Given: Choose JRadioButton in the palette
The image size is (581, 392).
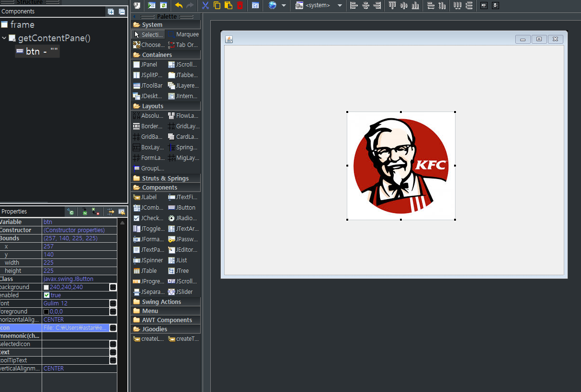Looking at the screenshot, I should pyautogui.click(x=182, y=218).
